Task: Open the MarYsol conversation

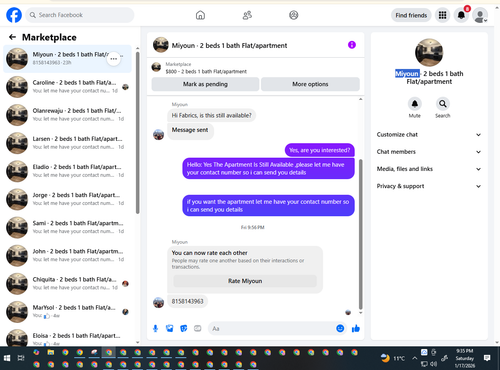Action: click(x=68, y=311)
